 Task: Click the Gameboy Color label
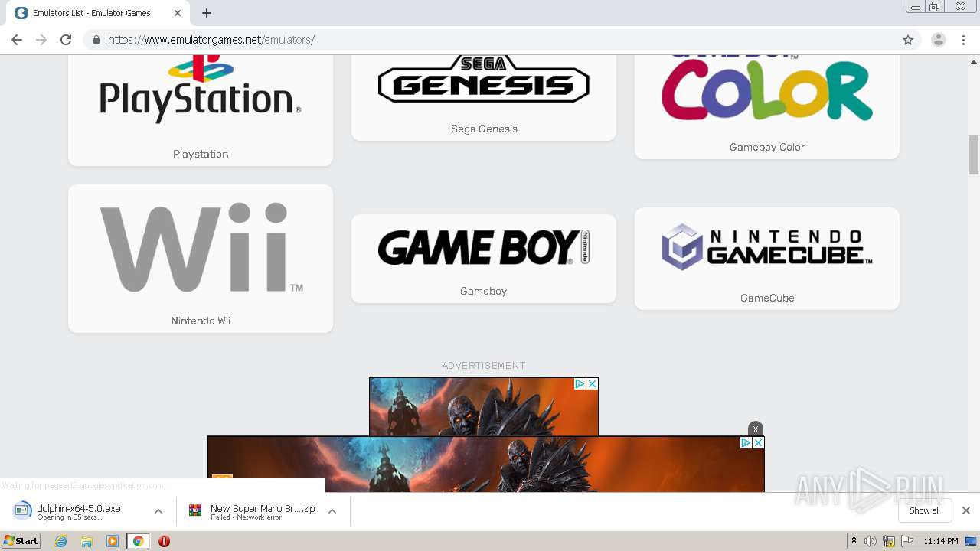point(767,147)
